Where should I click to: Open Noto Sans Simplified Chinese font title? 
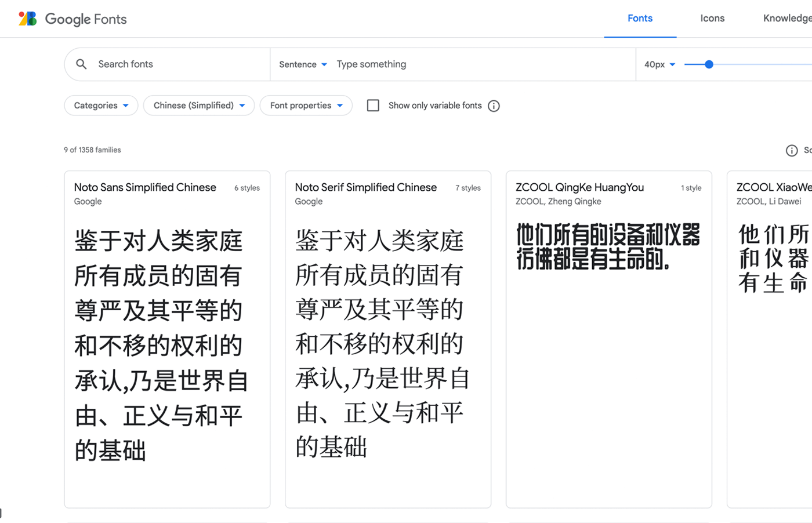tap(145, 187)
